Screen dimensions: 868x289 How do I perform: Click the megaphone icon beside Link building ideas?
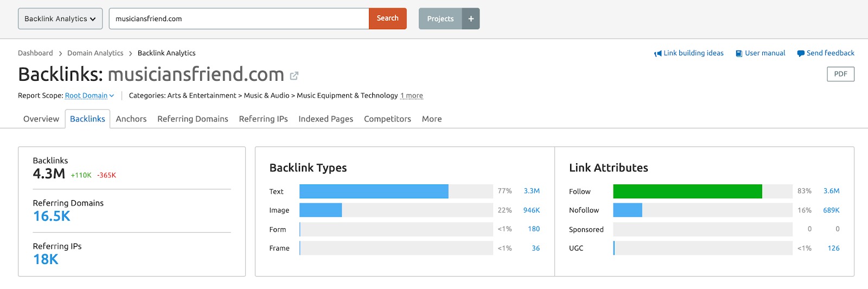[658, 53]
